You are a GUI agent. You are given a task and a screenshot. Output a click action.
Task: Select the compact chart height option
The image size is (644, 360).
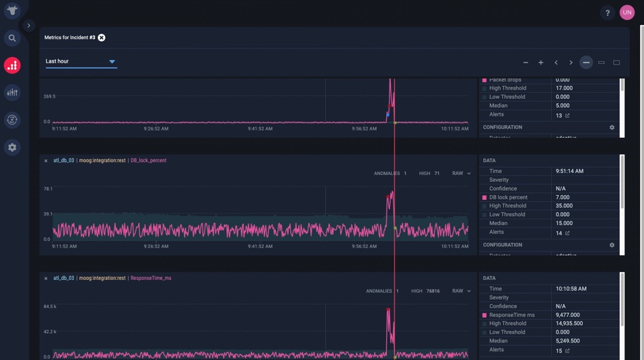pyautogui.click(x=586, y=63)
